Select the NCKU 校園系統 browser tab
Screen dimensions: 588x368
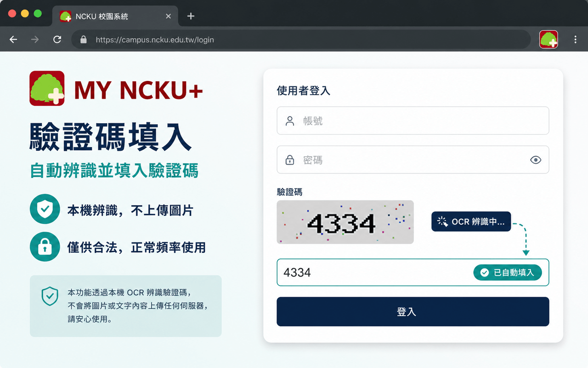click(115, 16)
